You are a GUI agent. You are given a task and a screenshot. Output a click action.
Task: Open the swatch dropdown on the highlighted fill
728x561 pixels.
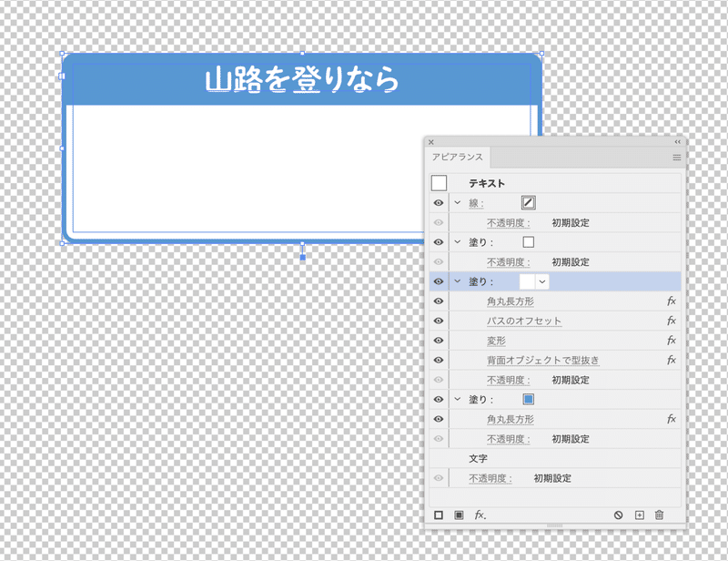tap(542, 281)
